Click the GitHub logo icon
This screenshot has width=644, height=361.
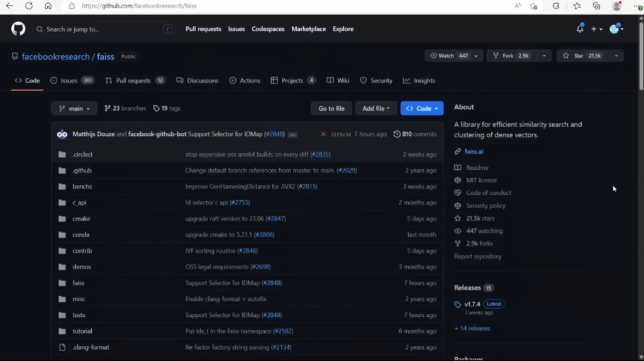click(x=18, y=29)
